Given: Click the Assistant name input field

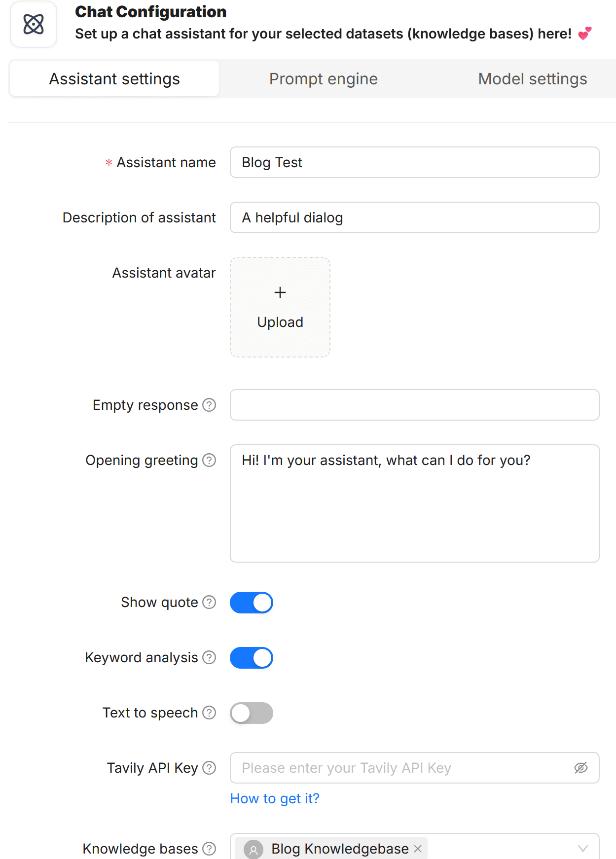Looking at the screenshot, I should 414,162.
